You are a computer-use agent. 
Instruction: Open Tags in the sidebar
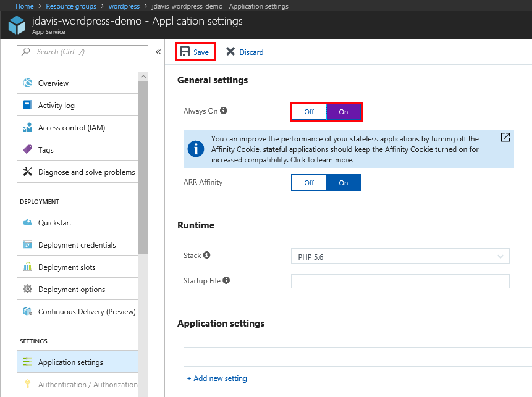pos(77,149)
